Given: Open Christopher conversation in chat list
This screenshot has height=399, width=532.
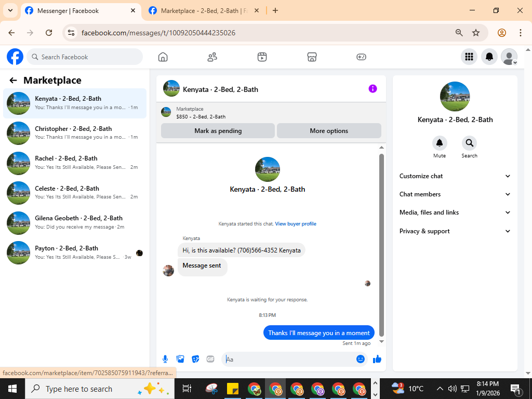Looking at the screenshot, I should click(x=75, y=133).
